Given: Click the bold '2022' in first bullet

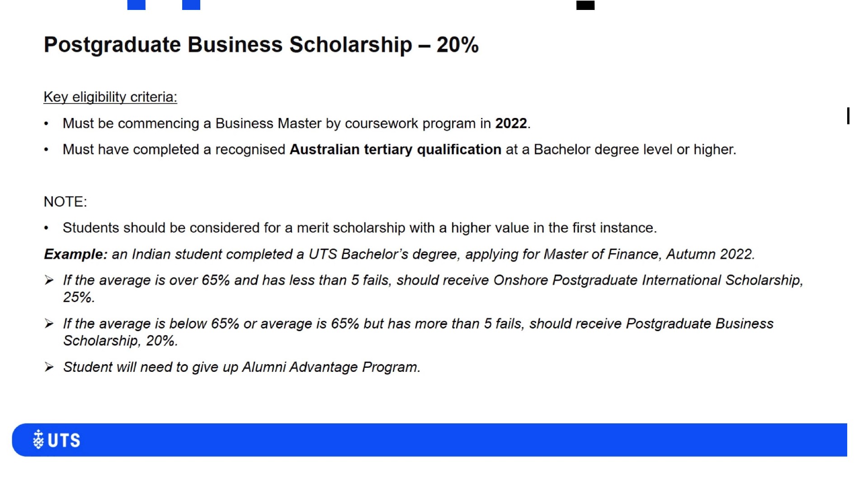Looking at the screenshot, I should (511, 123).
